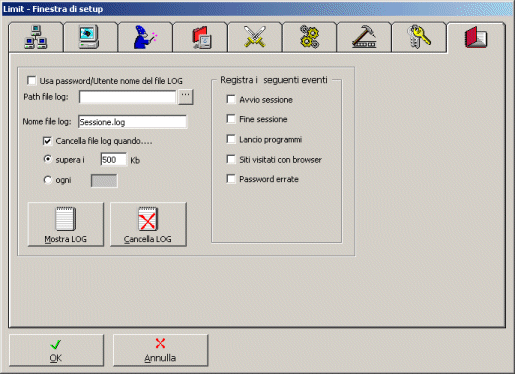
Task: Open the wizard tab icon
Action: click(145, 37)
